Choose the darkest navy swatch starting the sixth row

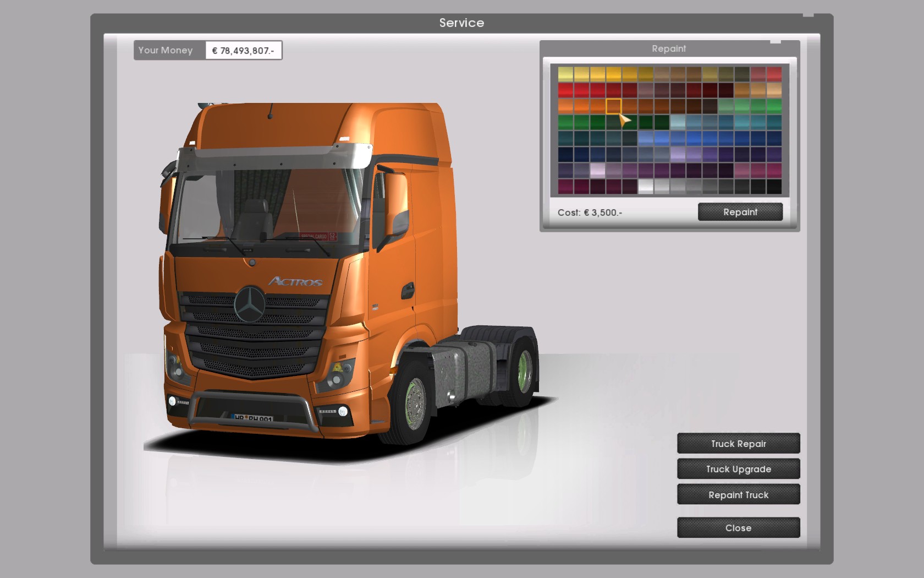point(565,154)
